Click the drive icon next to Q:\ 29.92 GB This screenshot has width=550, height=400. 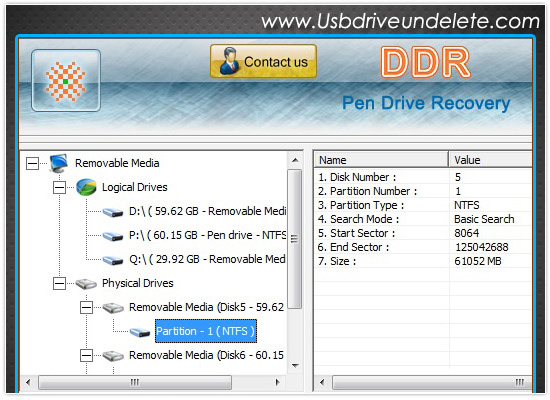tap(113, 260)
